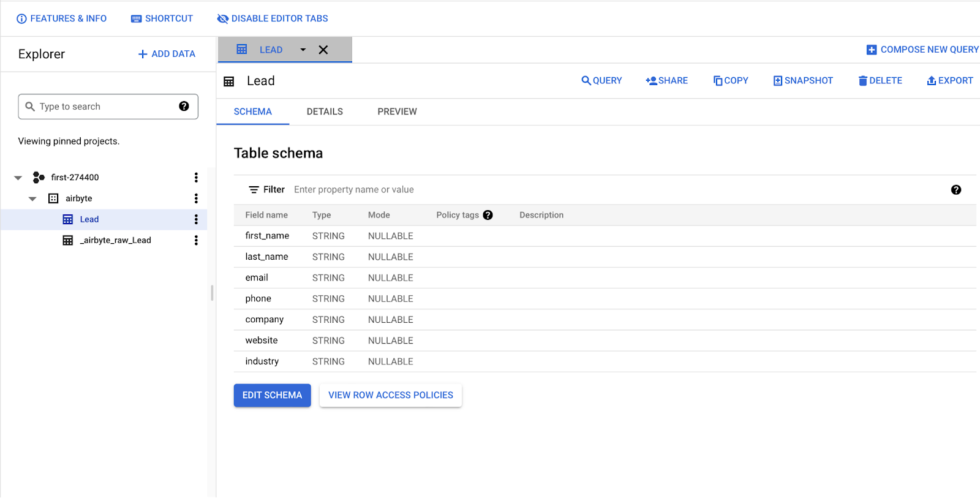Screen dimensions: 980x498
Task: Close the LEAD editor tab
Action: [323, 50]
